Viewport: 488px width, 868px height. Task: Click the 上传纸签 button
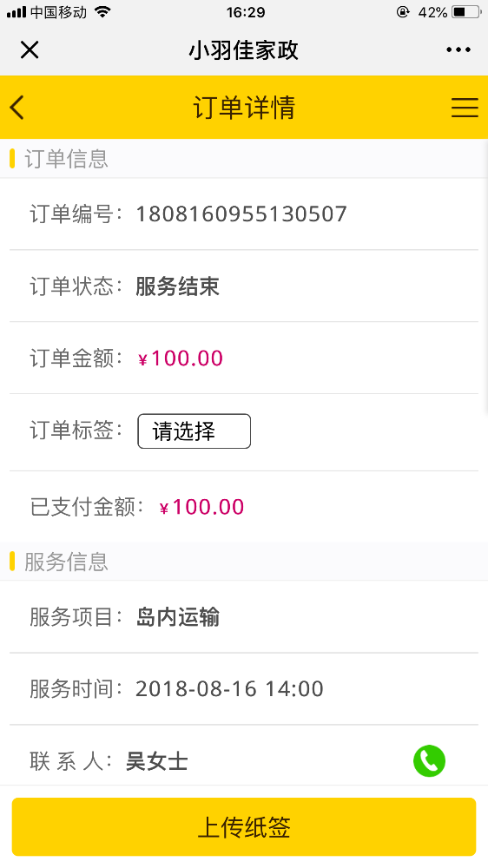coord(244,827)
